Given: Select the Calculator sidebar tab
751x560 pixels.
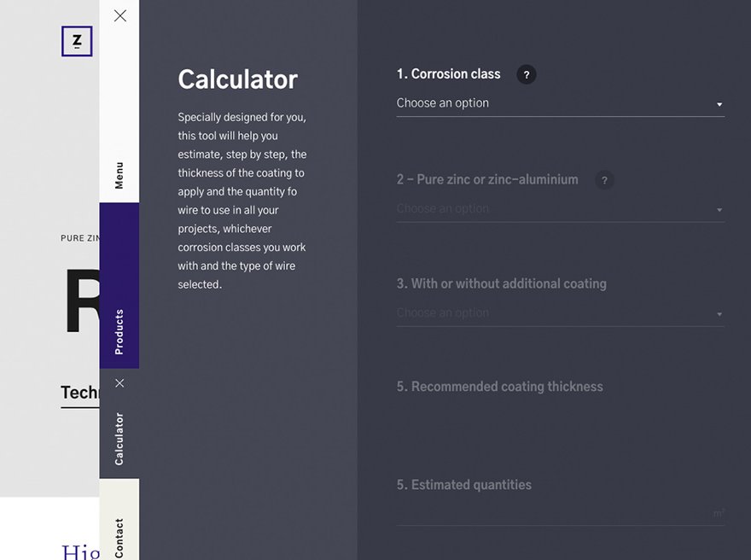Looking at the screenshot, I should [119, 437].
